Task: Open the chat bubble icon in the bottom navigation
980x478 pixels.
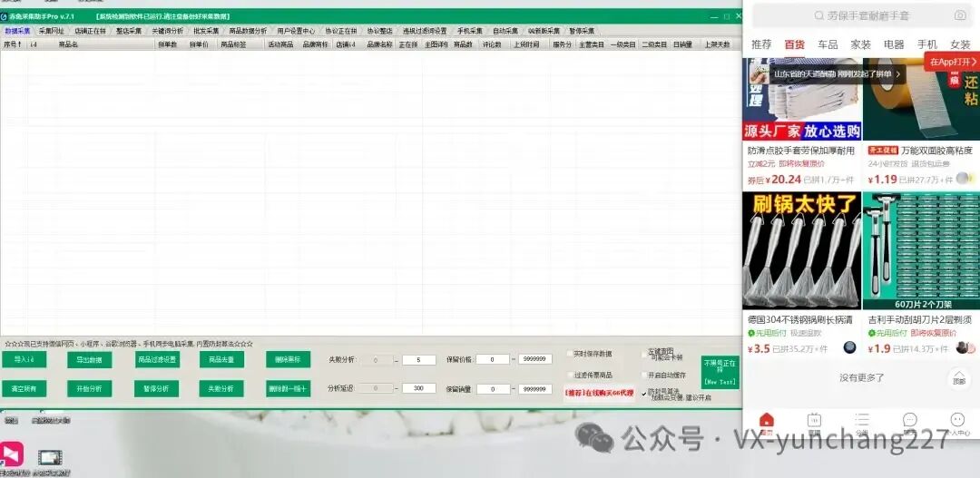Action: tap(910, 420)
